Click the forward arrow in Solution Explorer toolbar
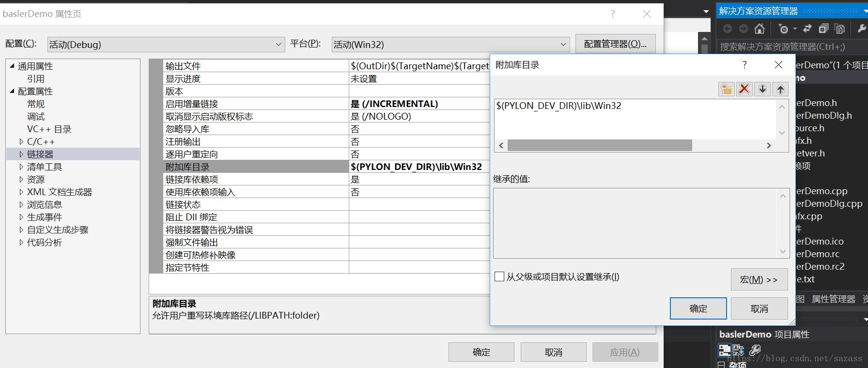 pos(743,29)
